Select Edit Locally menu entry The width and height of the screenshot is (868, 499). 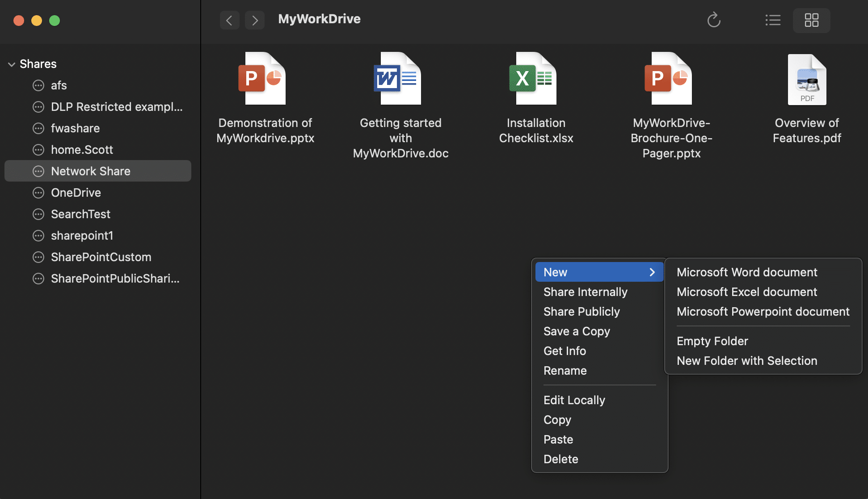[574, 400]
